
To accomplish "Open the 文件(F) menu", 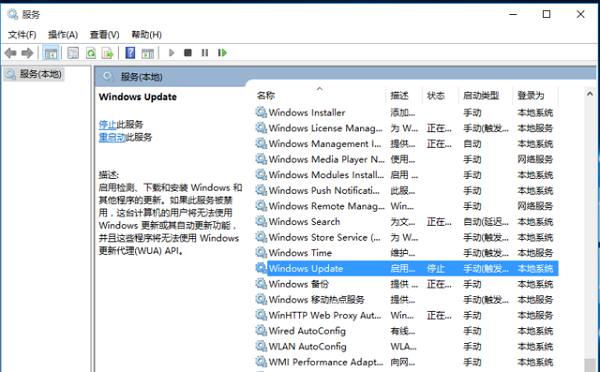I will [x=22, y=35].
